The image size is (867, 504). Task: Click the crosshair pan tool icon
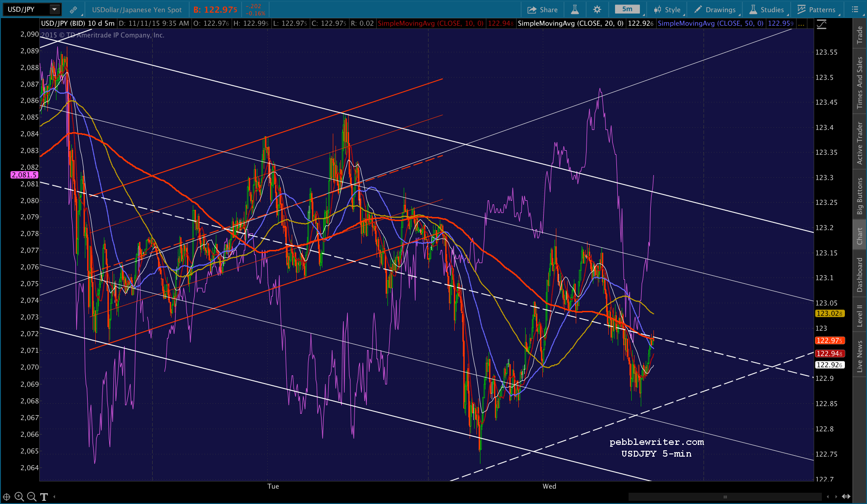(7, 497)
